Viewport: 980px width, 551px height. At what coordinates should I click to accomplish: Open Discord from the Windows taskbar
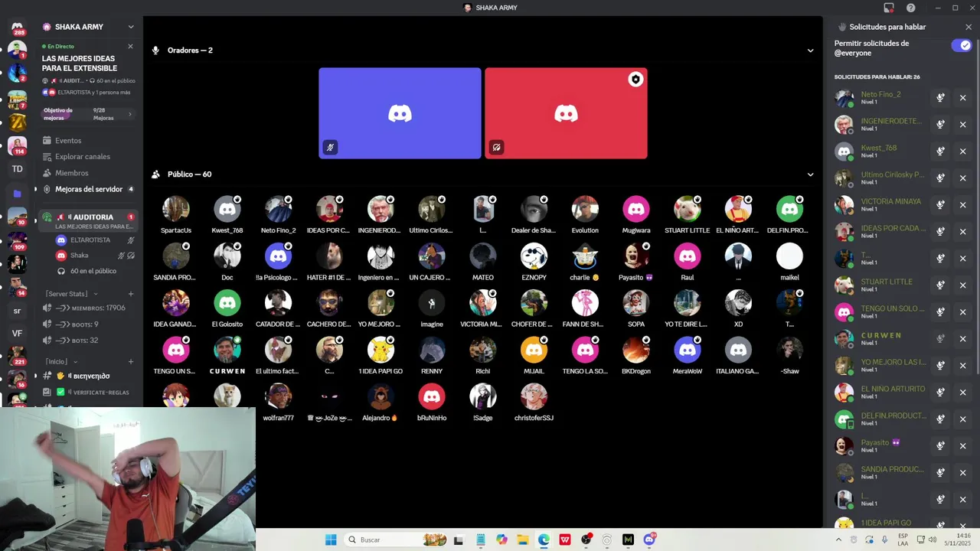[x=649, y=540]
